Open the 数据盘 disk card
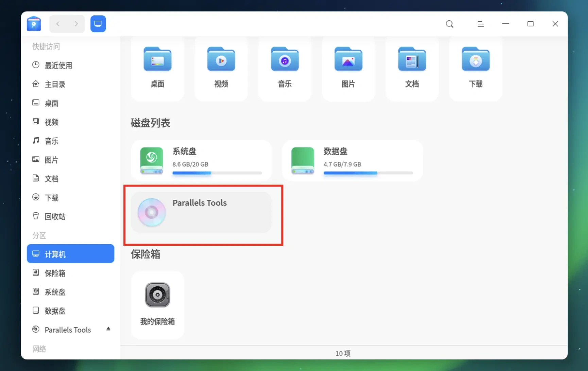The width and height of the screenshot is (588, 371). pos(352,161)
